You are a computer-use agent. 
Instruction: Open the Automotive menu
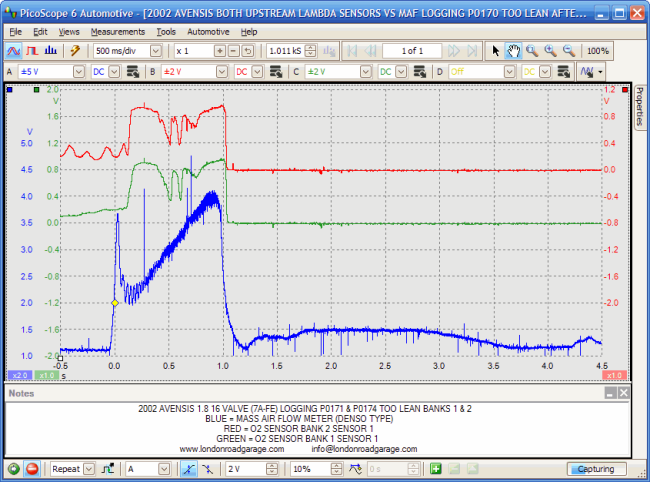click(x=208, y=31)
